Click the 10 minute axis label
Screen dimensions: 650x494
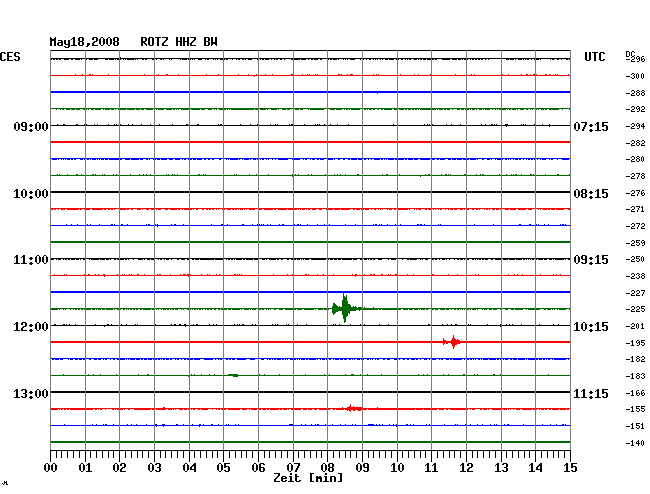click(x=397, y=467)
